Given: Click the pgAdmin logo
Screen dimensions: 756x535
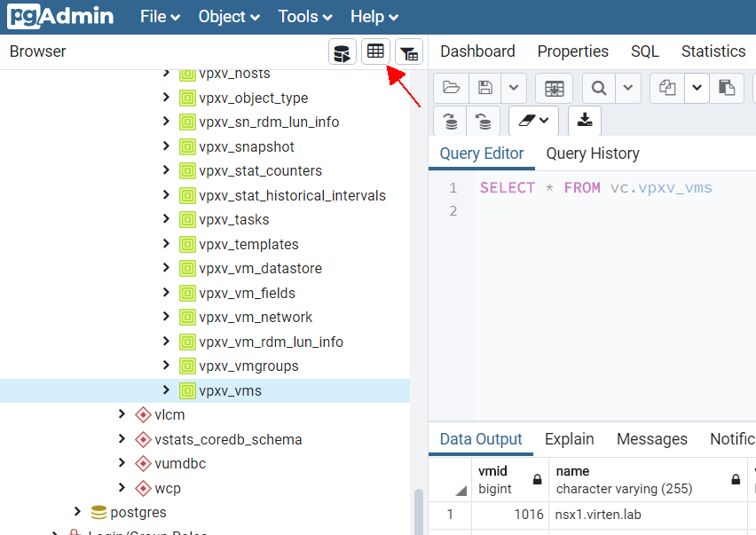Looking at the screenshot, I should click(x=60, y=16).
